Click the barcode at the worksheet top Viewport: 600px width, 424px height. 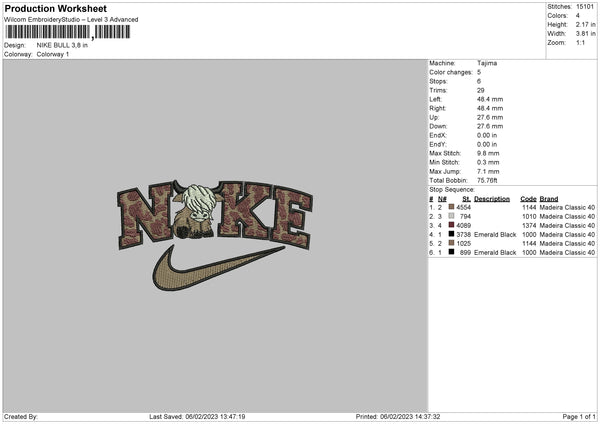[x=67, y=32]
